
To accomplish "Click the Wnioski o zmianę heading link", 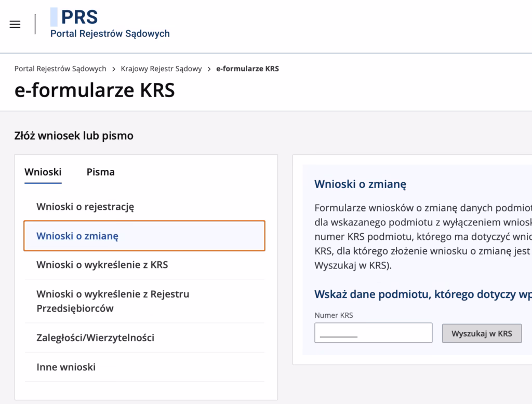I will [361, 184].
